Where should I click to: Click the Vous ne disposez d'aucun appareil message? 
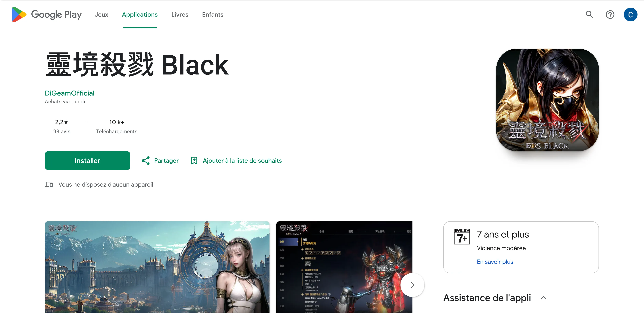[106, 185]
